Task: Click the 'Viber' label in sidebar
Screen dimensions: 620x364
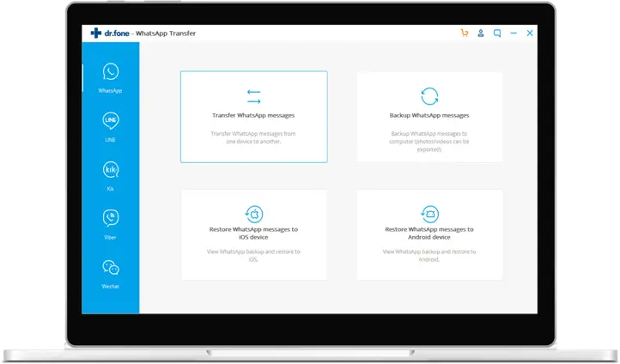Action: click(x=110, y=237)
